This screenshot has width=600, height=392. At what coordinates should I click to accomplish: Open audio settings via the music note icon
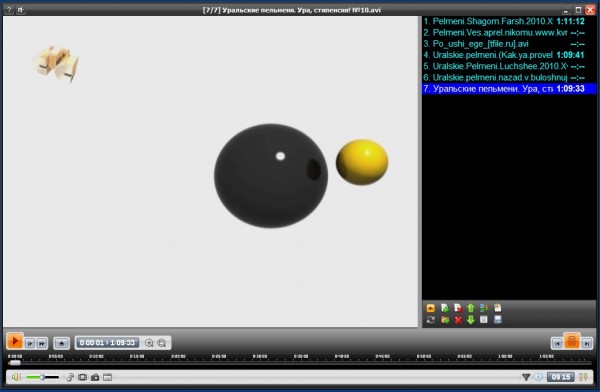[70, 377]
